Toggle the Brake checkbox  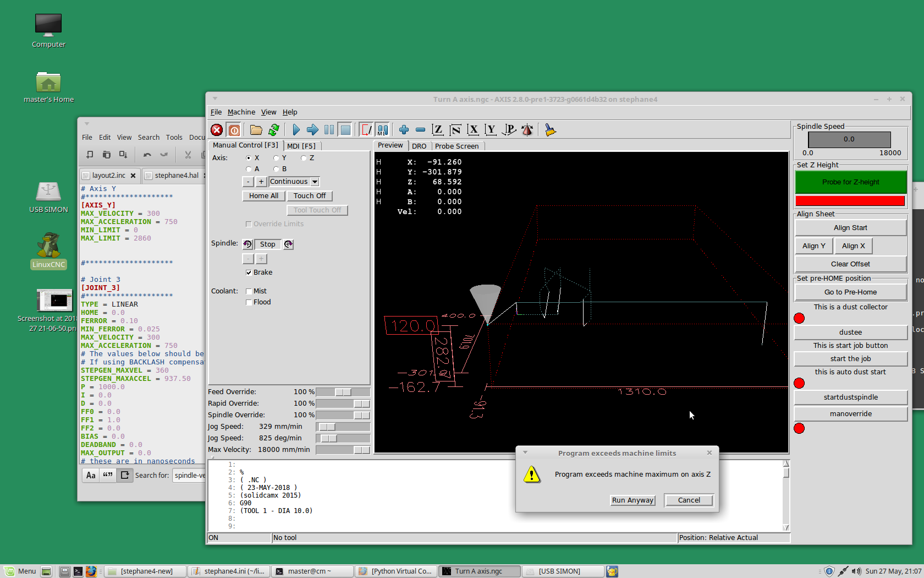click(249, 272)
